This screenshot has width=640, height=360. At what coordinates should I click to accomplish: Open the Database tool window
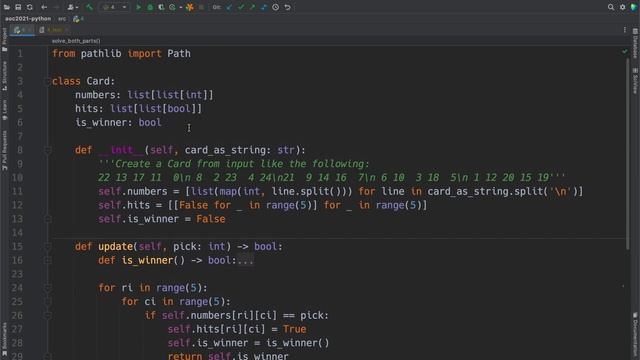pyautogui.click(x=635, y=43)
